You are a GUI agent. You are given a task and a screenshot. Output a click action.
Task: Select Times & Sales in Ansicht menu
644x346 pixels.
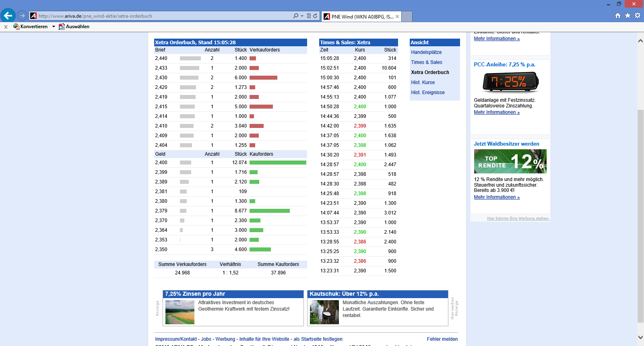pyautogui.click(x=426, y=62)
